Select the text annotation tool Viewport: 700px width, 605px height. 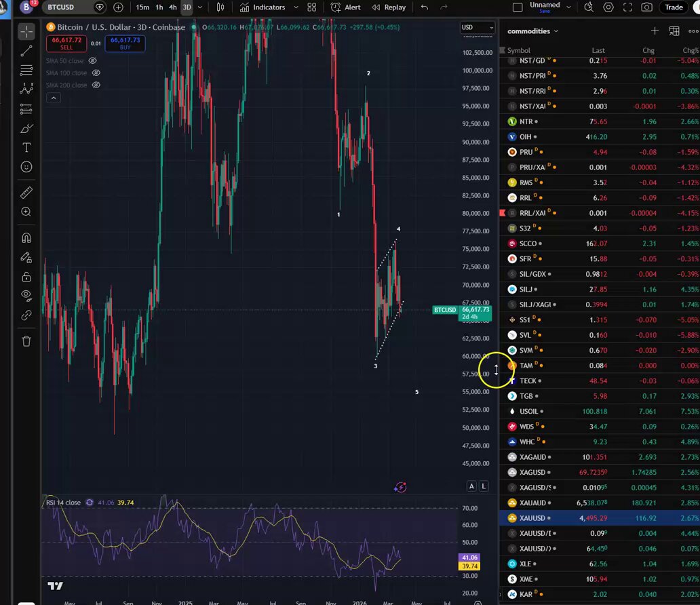tap(26, 148)
